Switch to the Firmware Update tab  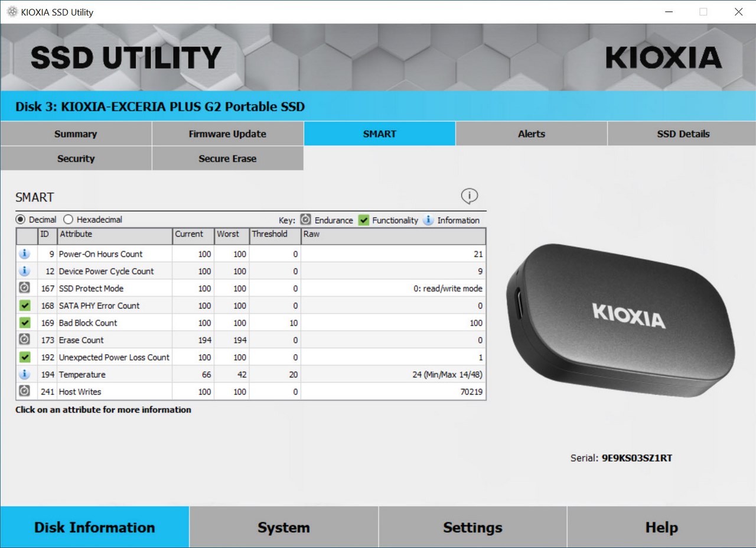[x=227, y=134]
